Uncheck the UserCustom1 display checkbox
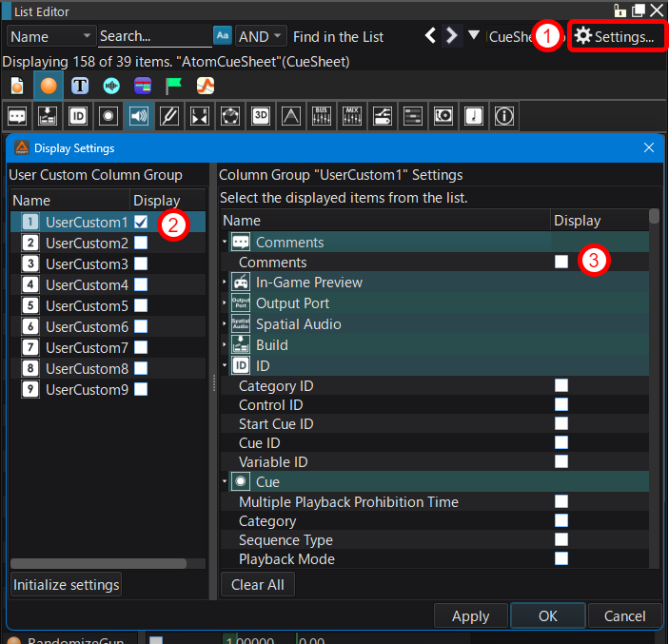 141,222
